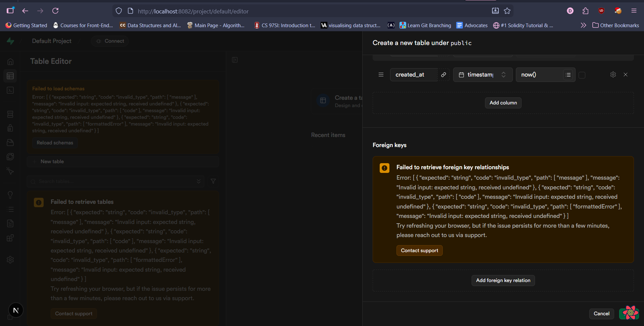Click Contact support in the foreign keys error
This screenshot has height=326, width=644.
pyautogui.click(x=419, y=250)
